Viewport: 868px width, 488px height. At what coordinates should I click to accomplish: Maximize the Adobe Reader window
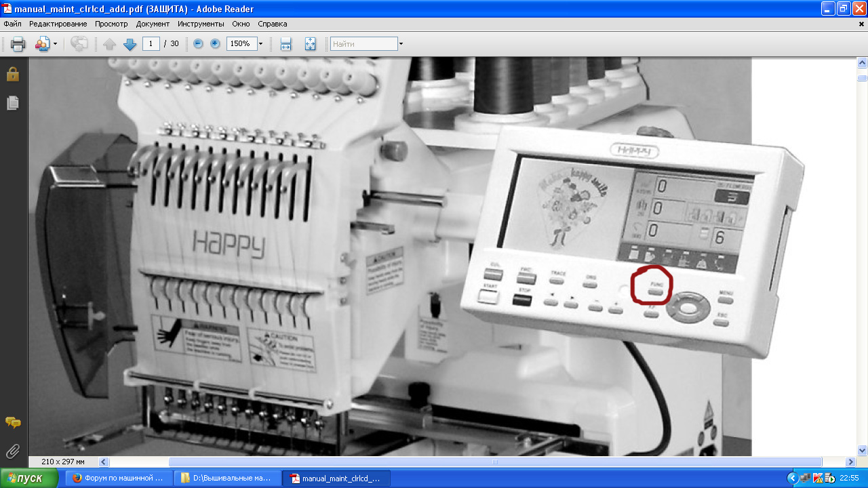[x=844, y=8]
